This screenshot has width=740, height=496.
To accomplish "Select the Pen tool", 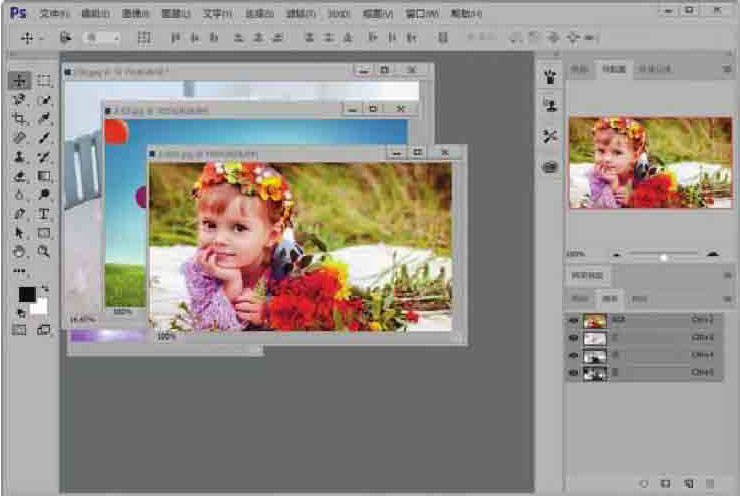I will click(x=19, y=214).
